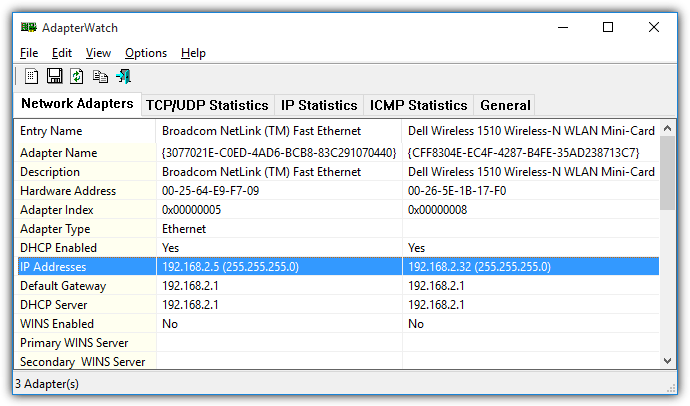This screenshot has height=406, width=690.
Task: Select the DHCP Server row label
Action: tap(54, 305)
